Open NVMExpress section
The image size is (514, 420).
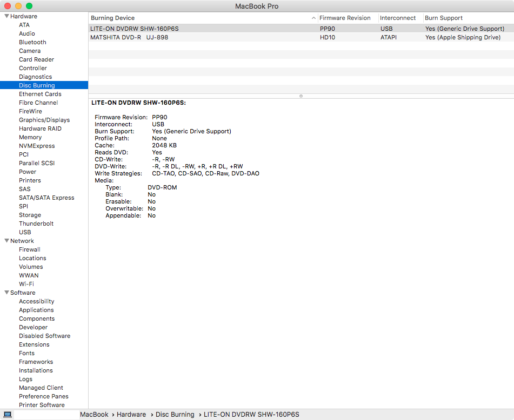click(x=37, y=146)
